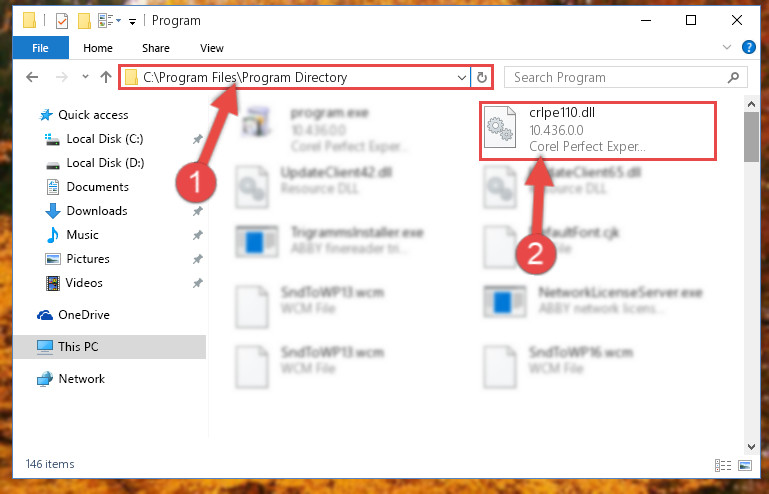Unpin Downloads from Quick access
The width and height of the screenshot is (769, 494).
[x=197, y=211]
